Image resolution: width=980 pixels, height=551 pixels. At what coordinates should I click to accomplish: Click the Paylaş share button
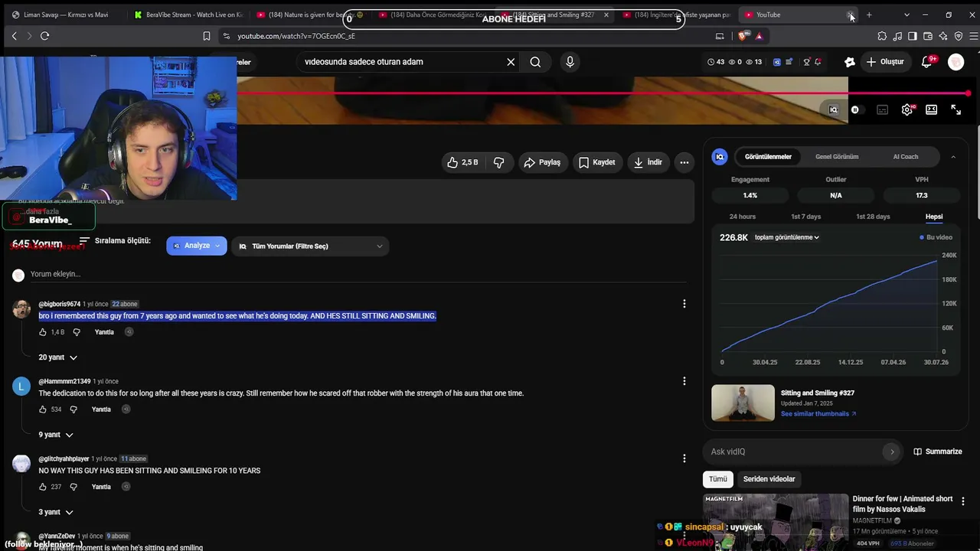pos(542,162)
